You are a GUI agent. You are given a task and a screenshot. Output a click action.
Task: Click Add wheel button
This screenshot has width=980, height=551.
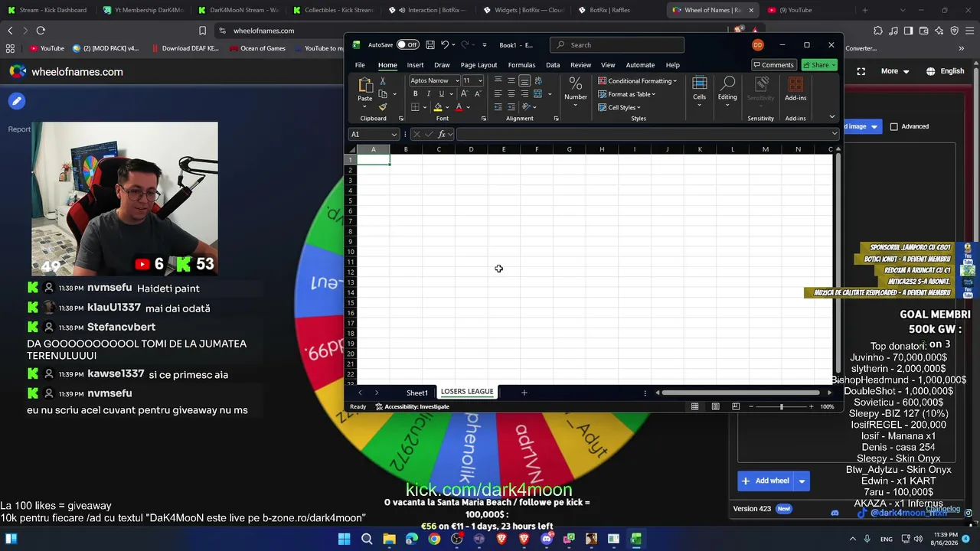coord(766,481)
